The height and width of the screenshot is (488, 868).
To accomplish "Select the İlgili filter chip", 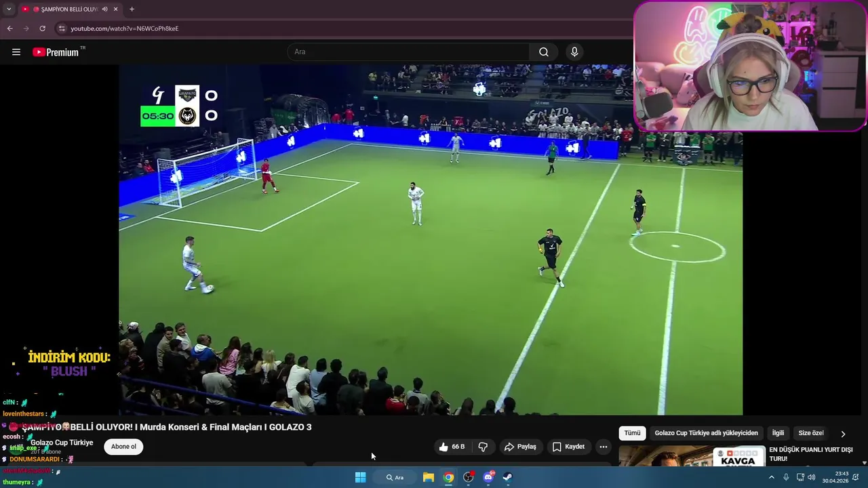I will pyautogui.click(x=778, y=433).
